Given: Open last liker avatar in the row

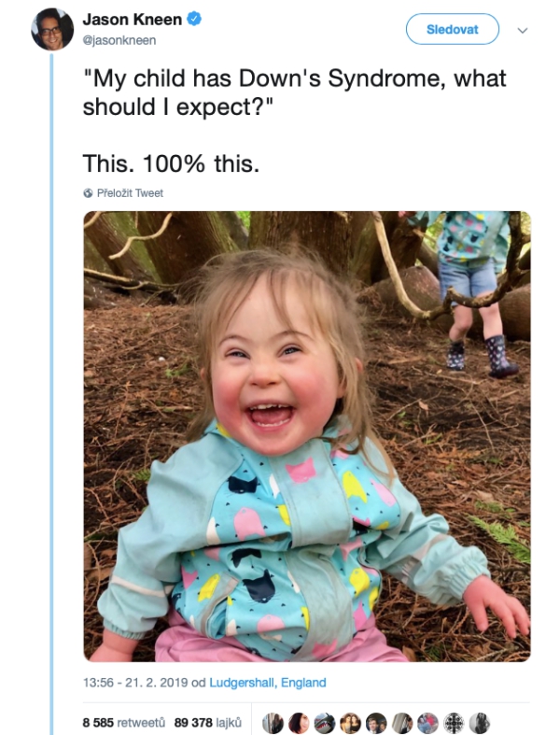Looking at the screenshot, I should tap(479, 723).
